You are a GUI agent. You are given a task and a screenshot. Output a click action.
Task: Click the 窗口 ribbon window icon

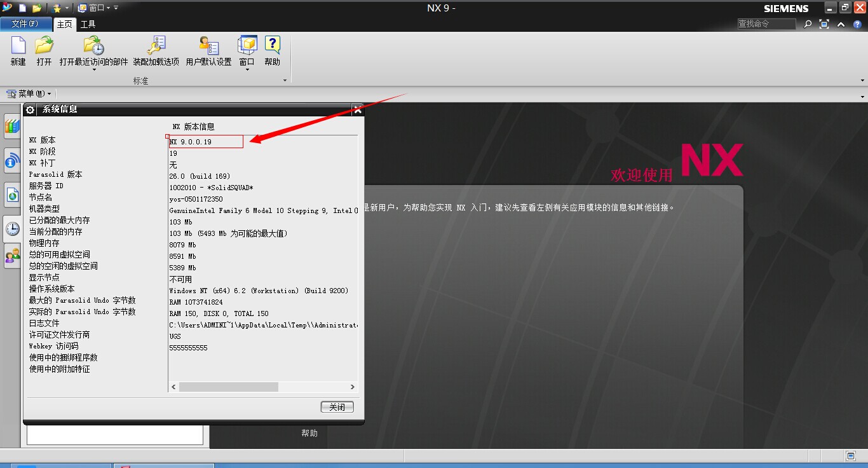point(247,46)
